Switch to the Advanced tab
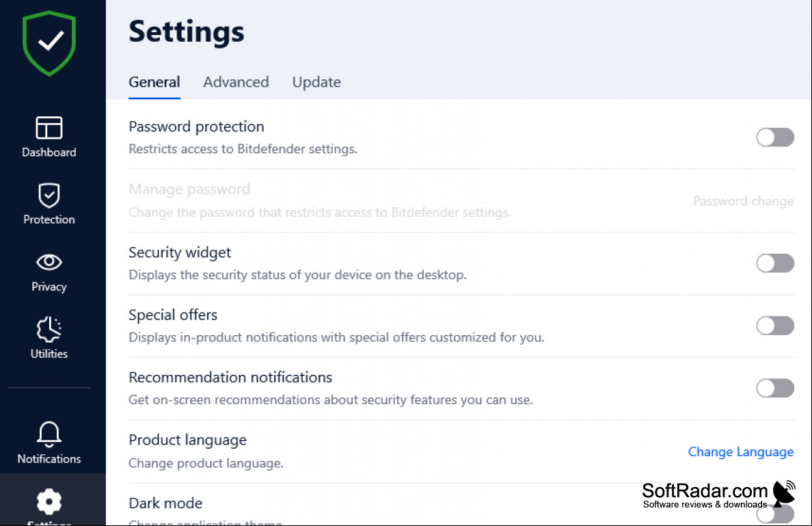Screen dimensions: 812x526 236,82
